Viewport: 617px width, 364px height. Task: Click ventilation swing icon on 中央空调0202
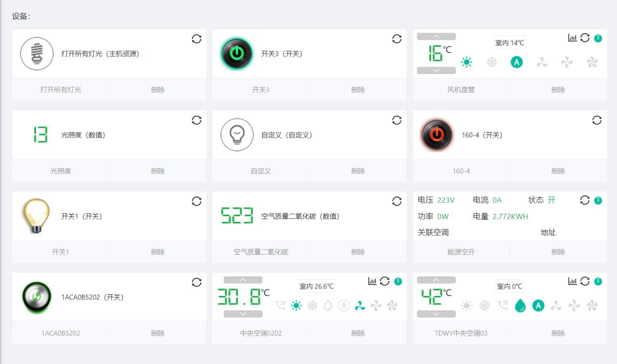point(280,306)
